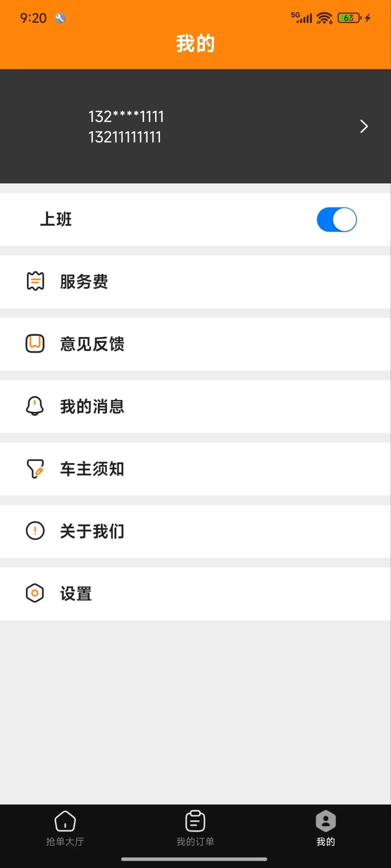Go to 我的消息 messages
391x868 pixels.
92,407
